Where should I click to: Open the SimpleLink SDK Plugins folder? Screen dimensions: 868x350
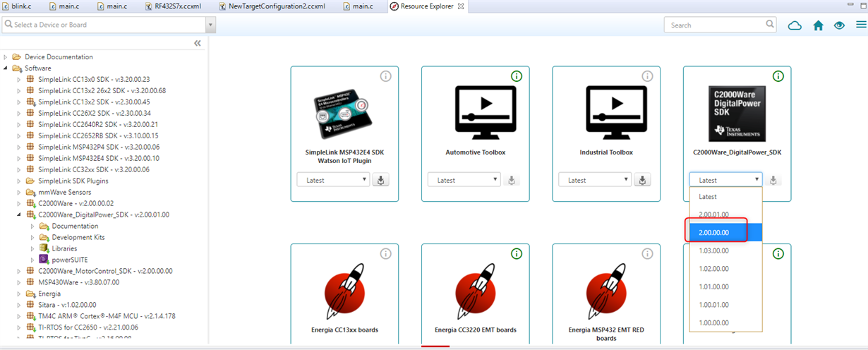[x=73, y=181]
